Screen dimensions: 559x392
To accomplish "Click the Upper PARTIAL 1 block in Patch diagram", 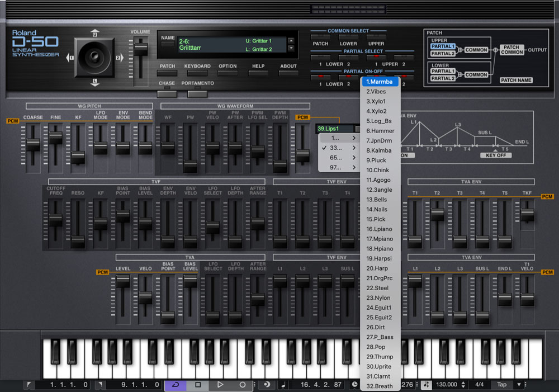I will pyautogui.click(x=443, y=46).
